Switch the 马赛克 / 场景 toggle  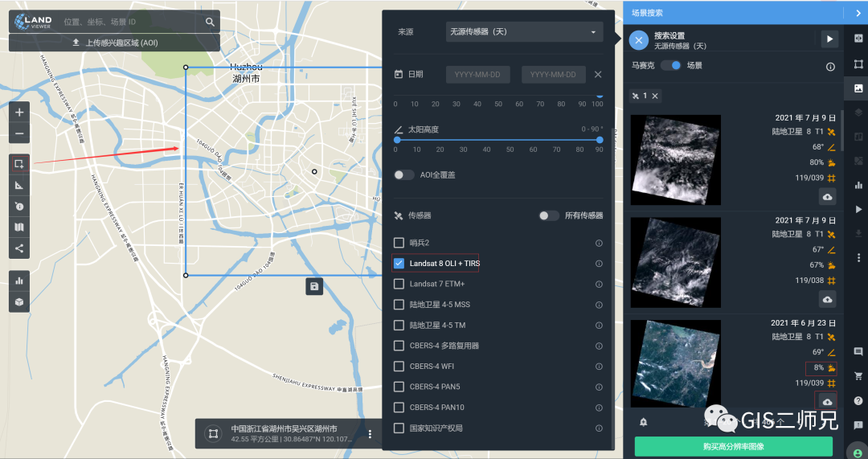670,65
